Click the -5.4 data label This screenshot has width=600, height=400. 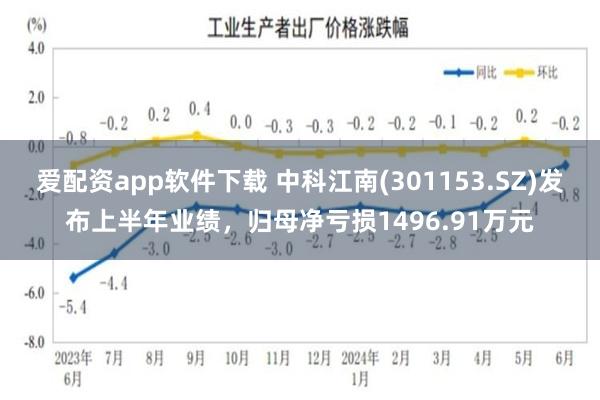pos(73,307)
